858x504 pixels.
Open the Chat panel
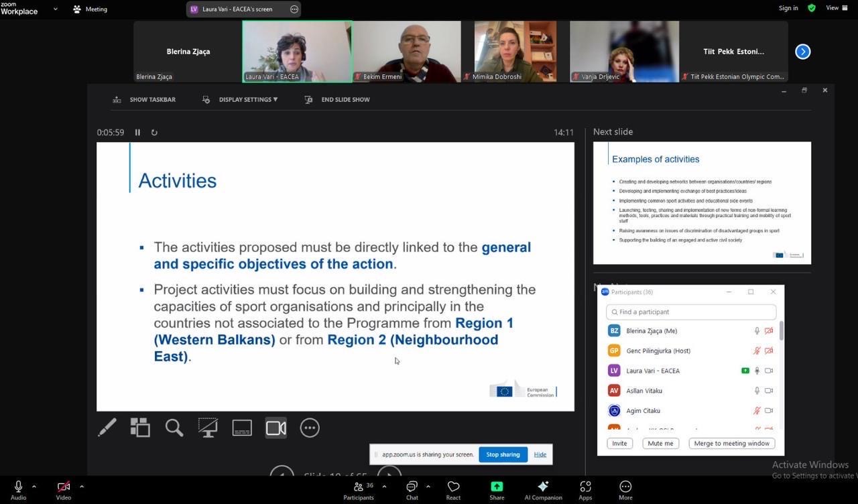click(412, 490)
